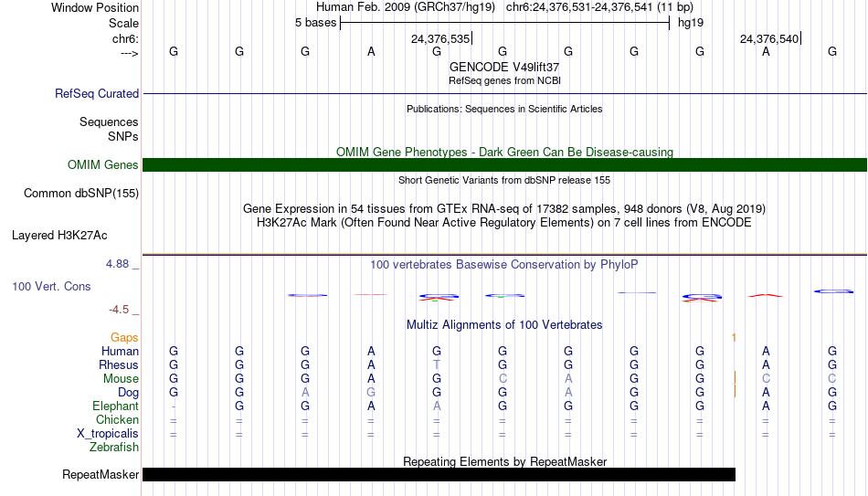Click the orange gap count 1
Image resolution: width=868 pixels, height=496 pixels.
(734, 338)
